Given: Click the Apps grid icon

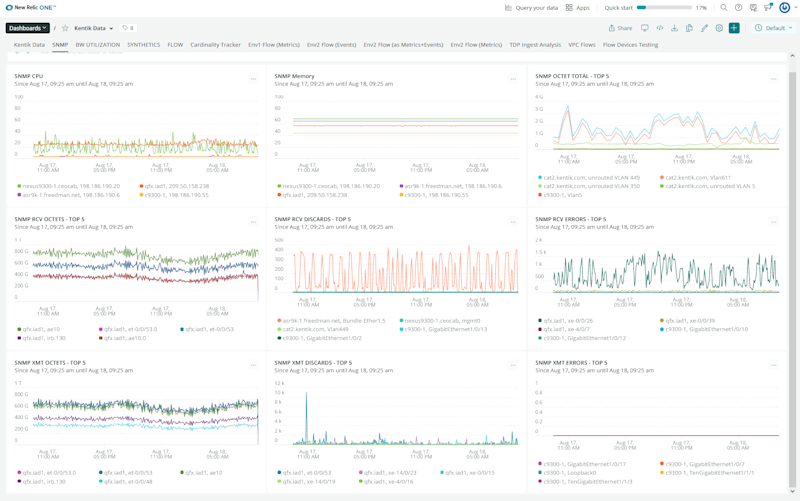Looking at the screenshot, I should (569, 8).
